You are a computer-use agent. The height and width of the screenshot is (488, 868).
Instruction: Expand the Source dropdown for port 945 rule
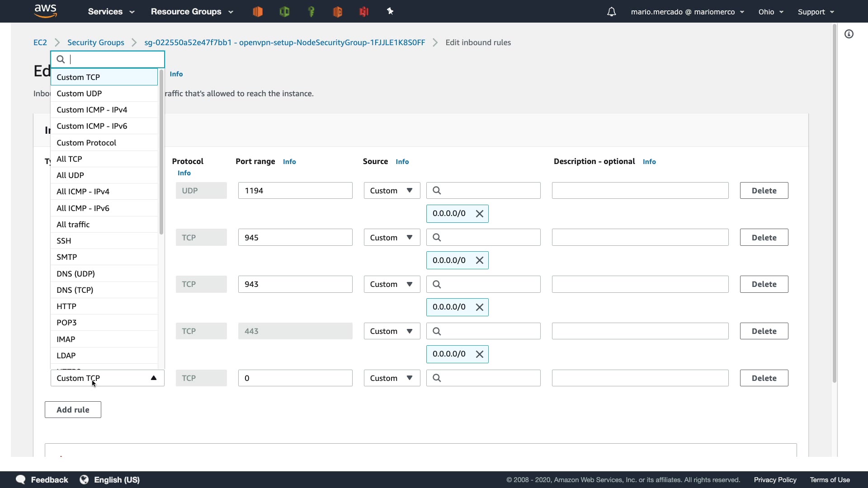pyautogui.click(x=392, y=238)
